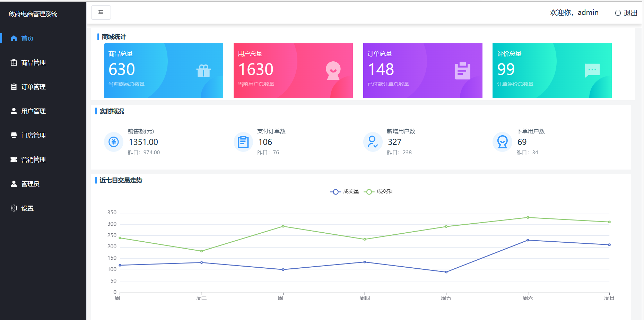644x320 pixels.
Task: Click the 成交量 data point at 周日
Action: click(x=609, y=245)
